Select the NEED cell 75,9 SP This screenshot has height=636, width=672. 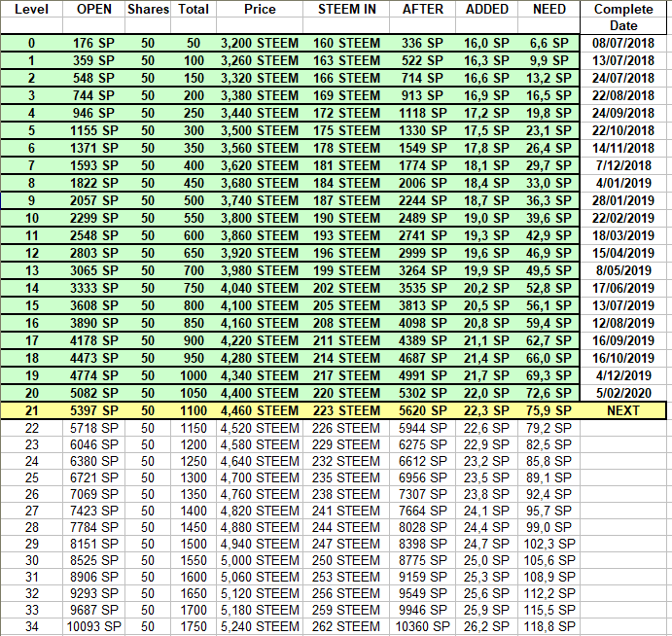tap(549, 411)
